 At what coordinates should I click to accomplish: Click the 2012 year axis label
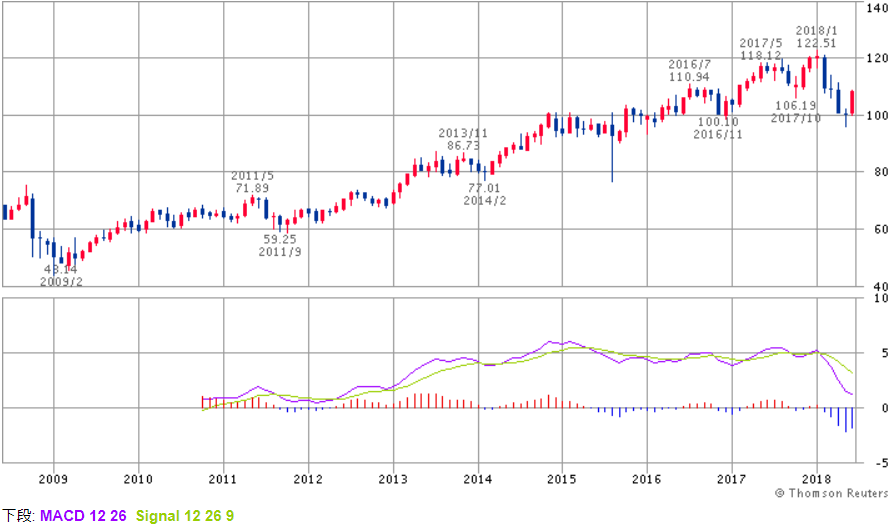308,479
